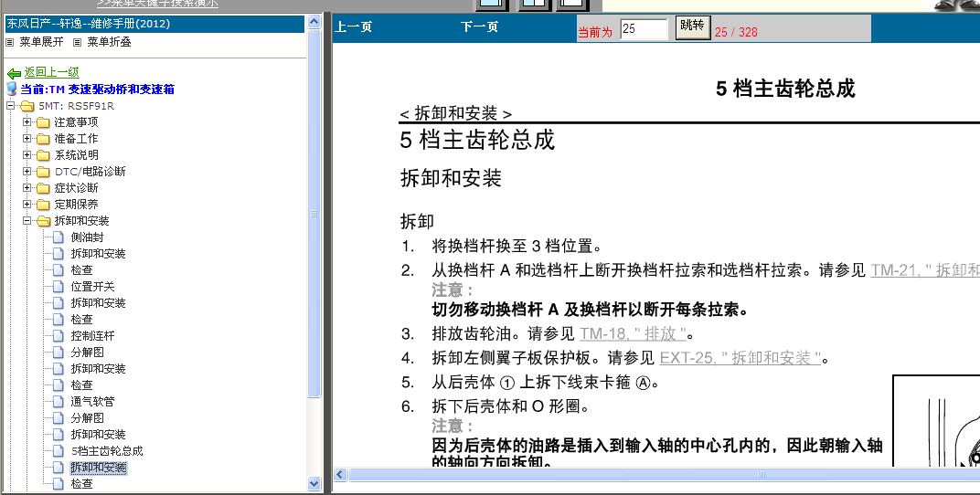
Task: Open the 菜单展开 menu expand option
Action: (x=41, y=42)
